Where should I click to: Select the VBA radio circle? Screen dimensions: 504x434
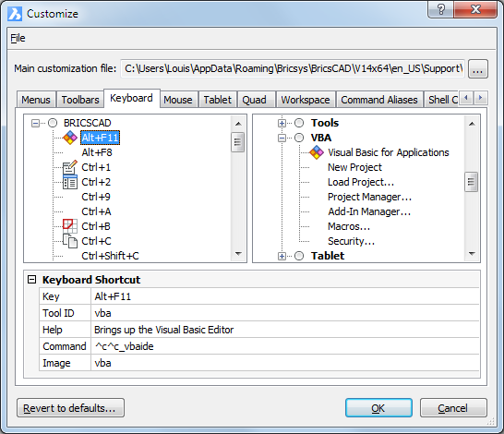click(x=299, y=138)
